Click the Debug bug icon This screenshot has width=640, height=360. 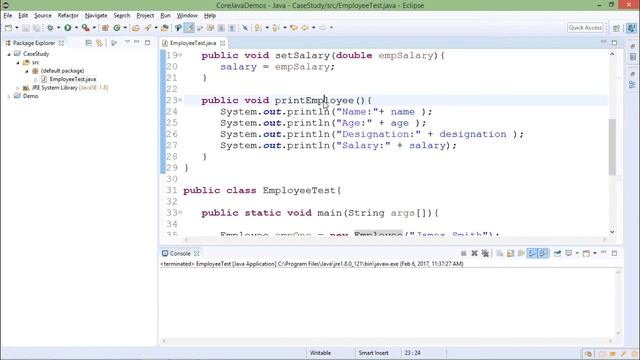50,28
